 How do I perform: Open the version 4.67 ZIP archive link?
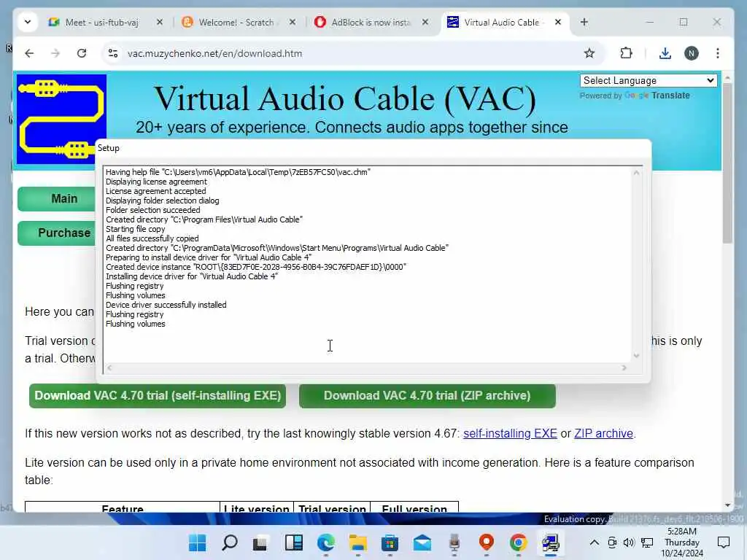pos(603,433)
